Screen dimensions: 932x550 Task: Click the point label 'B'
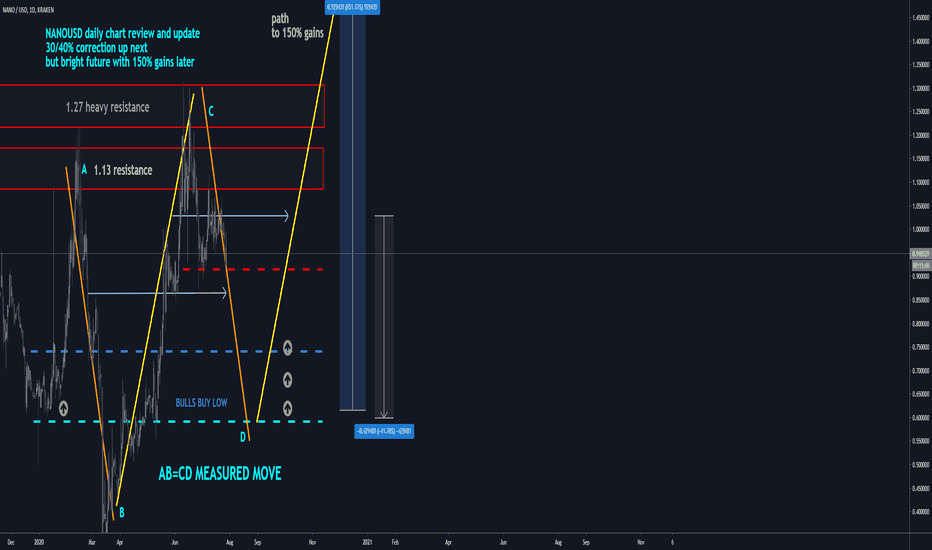click(x=121, y=513)
